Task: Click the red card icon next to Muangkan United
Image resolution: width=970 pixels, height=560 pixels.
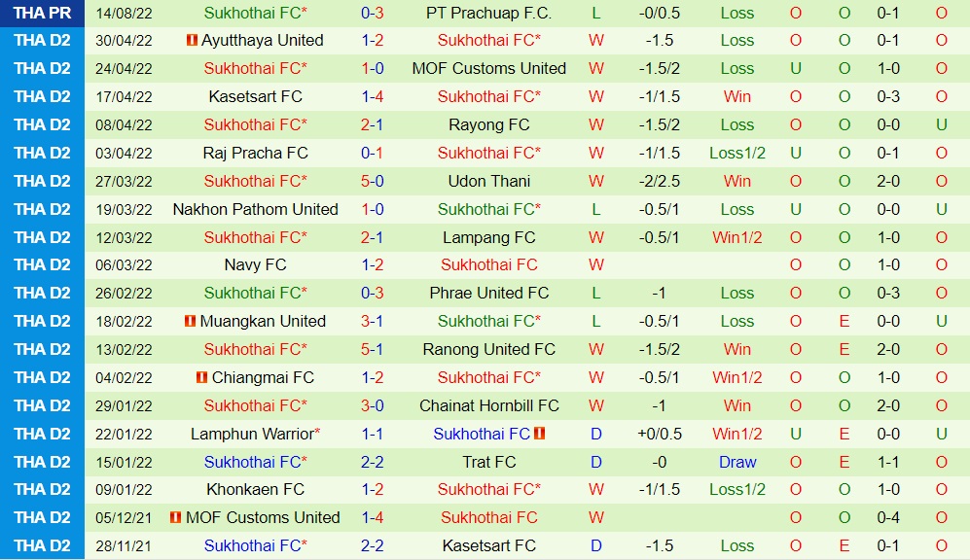Action: click(x=191, y=321)
